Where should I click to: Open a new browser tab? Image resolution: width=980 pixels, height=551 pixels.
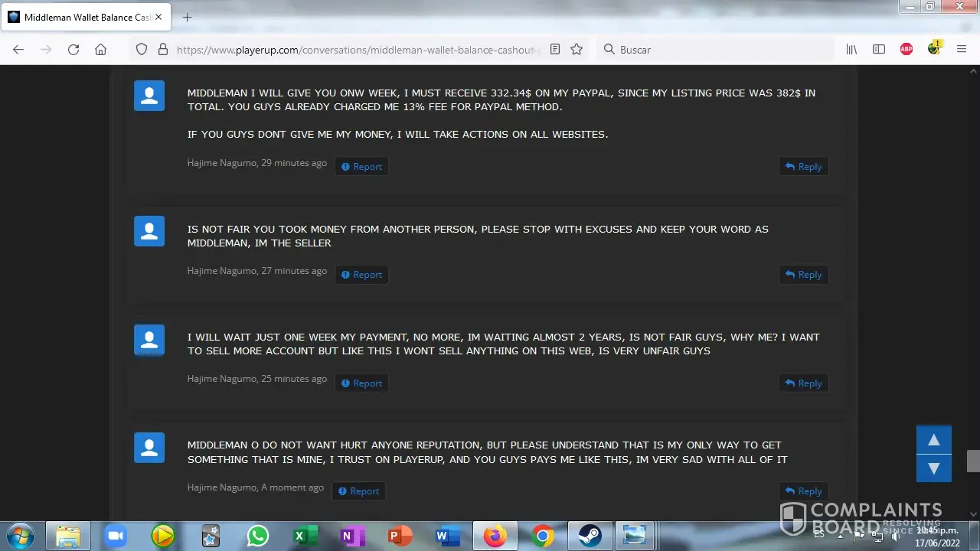pyautogui.click(x=187, y=17)
